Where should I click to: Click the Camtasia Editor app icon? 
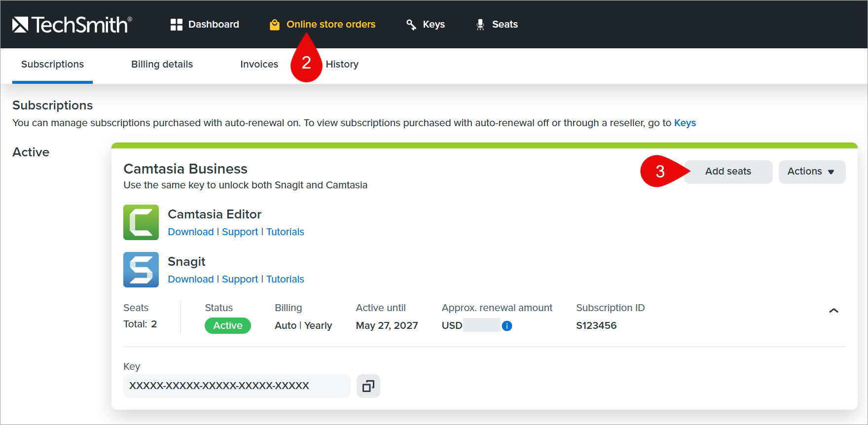141,222
